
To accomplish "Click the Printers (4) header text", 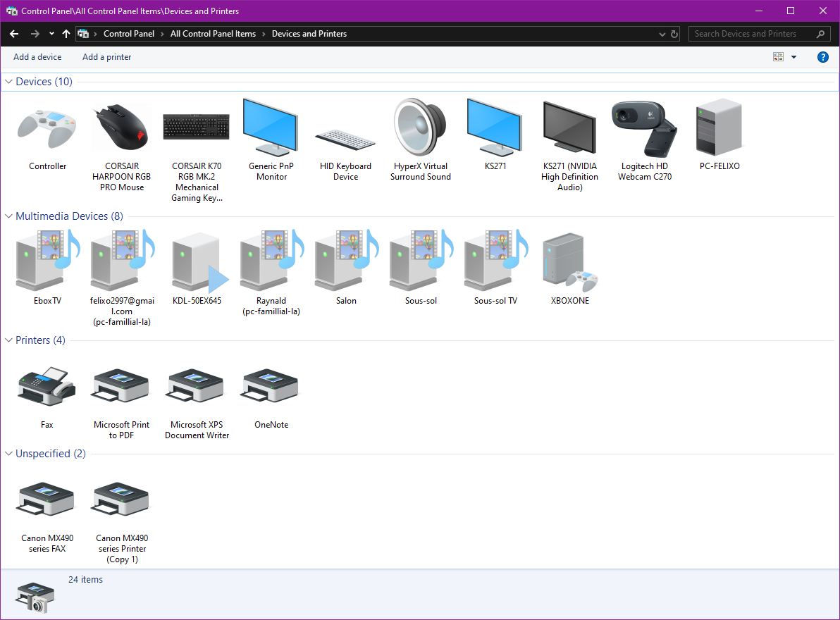I will [40, 340].
